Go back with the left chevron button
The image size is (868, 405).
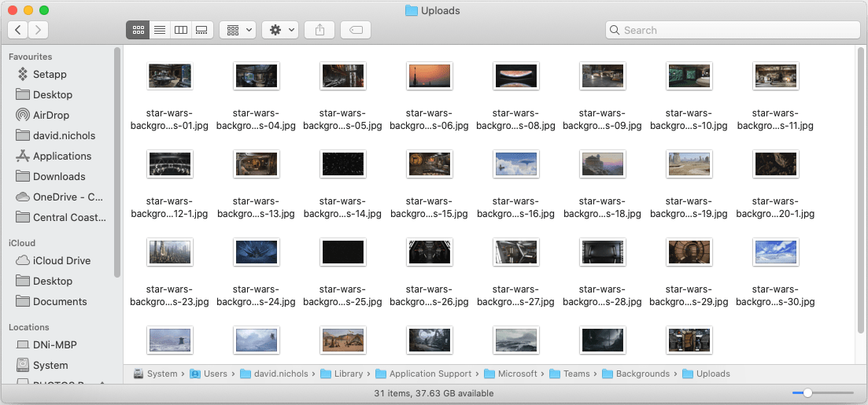tap(18, 30)
